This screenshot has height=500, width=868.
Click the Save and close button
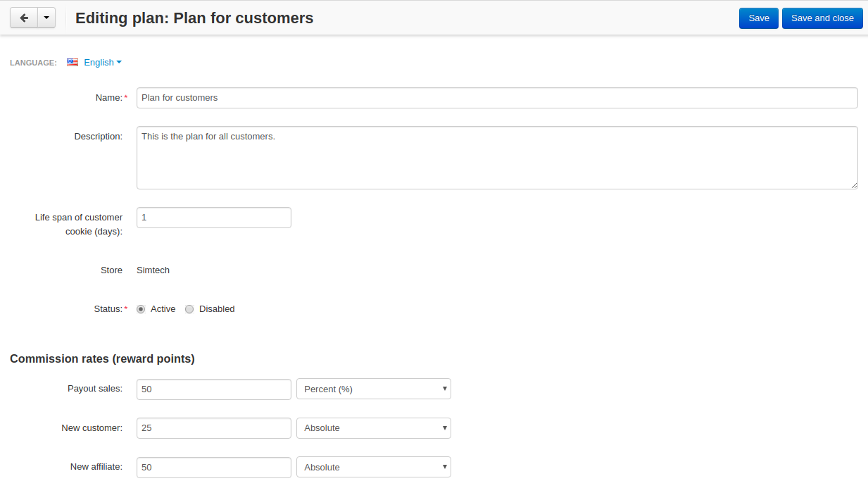point(822,18)
